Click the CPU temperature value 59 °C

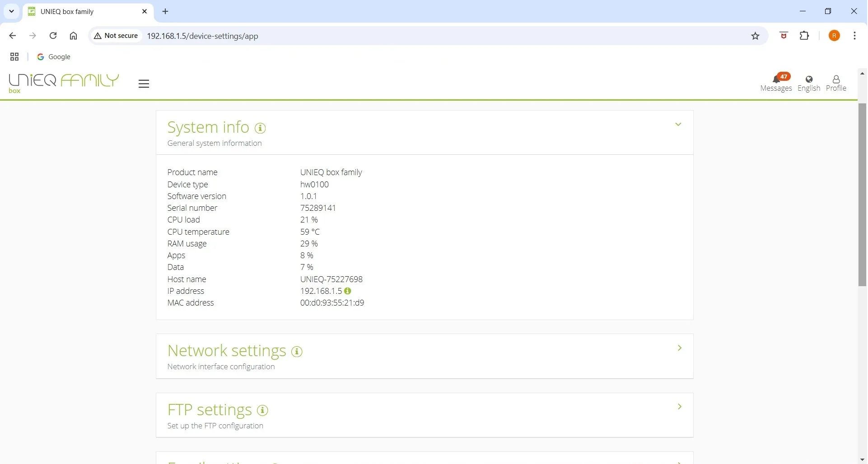[x=310, y=232]
